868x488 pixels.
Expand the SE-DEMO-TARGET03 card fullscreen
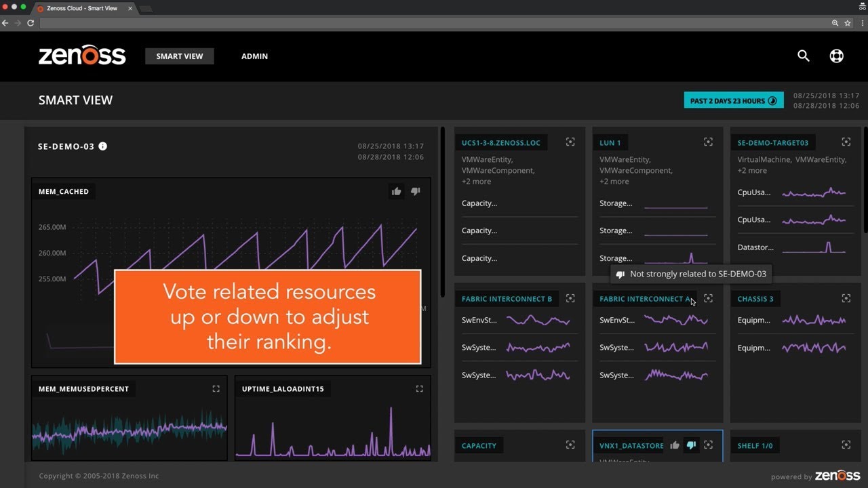(x=846, y=142)
